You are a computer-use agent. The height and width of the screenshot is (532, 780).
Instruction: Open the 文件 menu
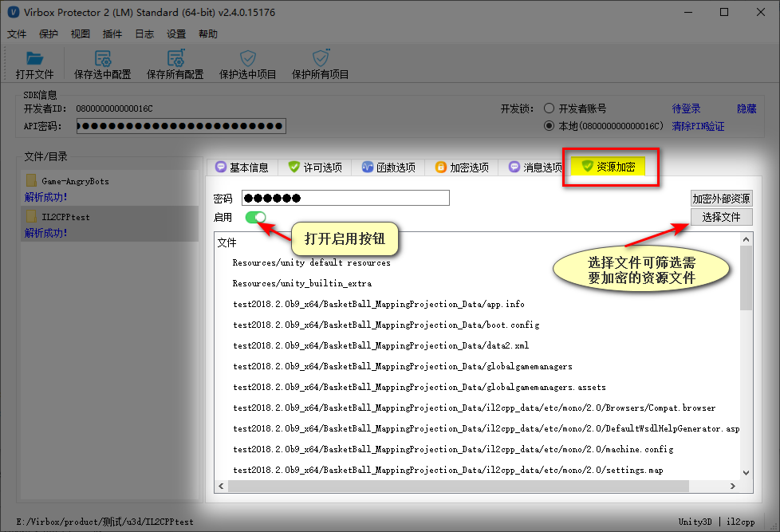[17, 33]
